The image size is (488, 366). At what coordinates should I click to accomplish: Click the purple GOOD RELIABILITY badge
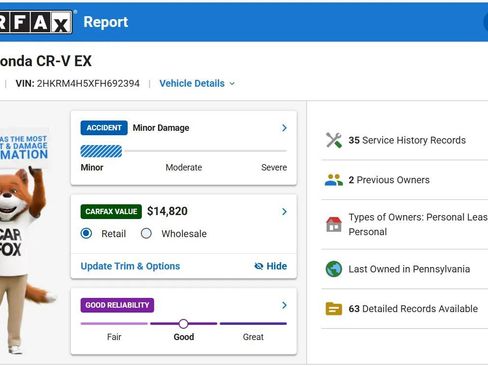[117, 305]
